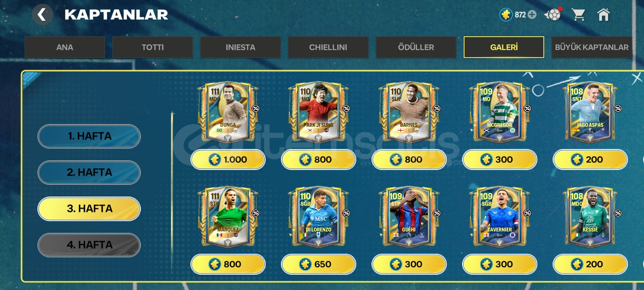Tap the untradeable icon beside Dunga card
Image resolution: width=644 pixels, height=290 pixels.
tap(256, 108)
